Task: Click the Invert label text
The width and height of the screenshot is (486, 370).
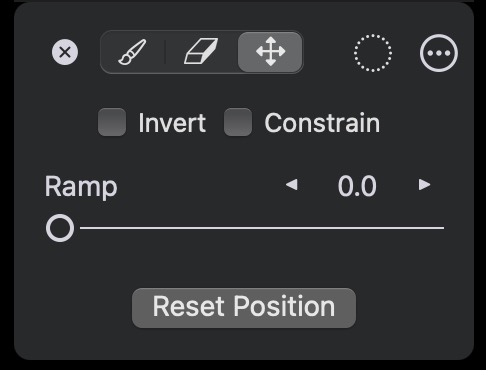Action: pos(172,123)
